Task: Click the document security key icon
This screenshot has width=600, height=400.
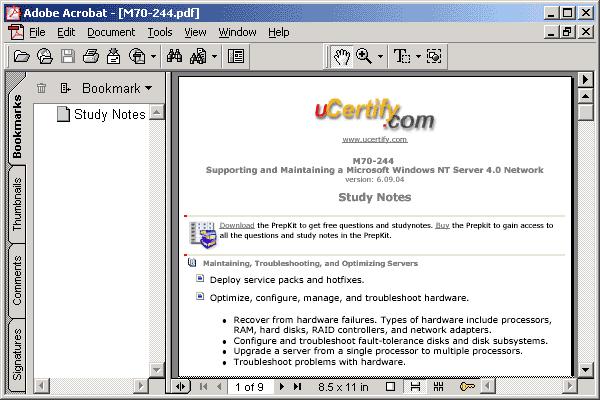Action: tap(467, 387)
